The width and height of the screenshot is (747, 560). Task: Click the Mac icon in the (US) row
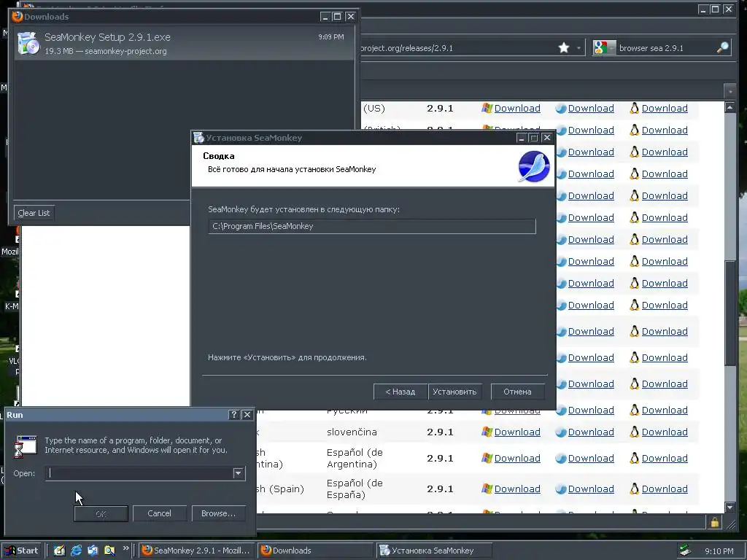coord(561,109)
